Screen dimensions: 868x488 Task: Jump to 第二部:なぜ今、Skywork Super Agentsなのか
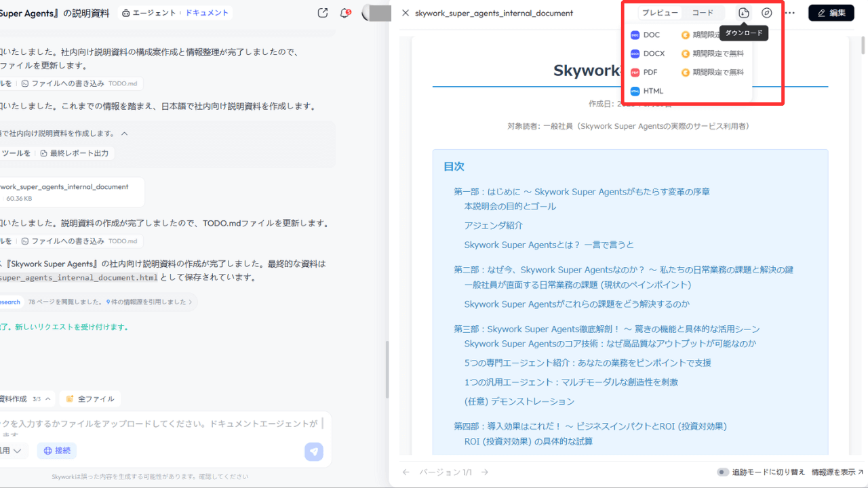point(623,270)
